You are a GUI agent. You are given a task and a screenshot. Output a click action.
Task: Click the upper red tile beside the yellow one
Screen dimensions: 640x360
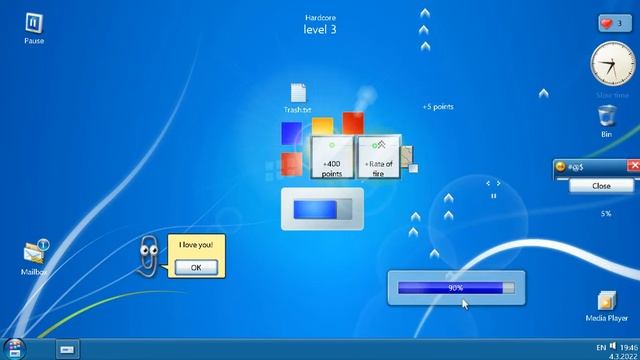[353, 123]
